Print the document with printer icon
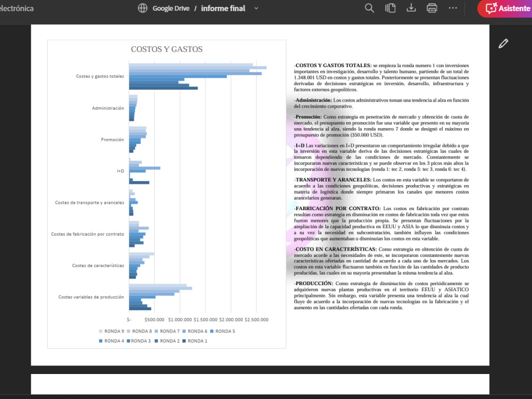Viewport: 532px width, 399px height. (432, 8)
